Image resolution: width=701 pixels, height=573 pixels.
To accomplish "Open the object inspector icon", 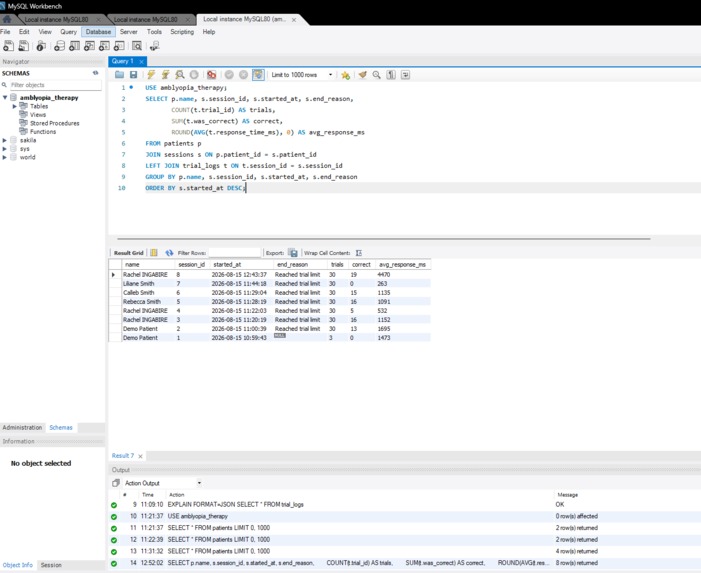I will 41,46.
